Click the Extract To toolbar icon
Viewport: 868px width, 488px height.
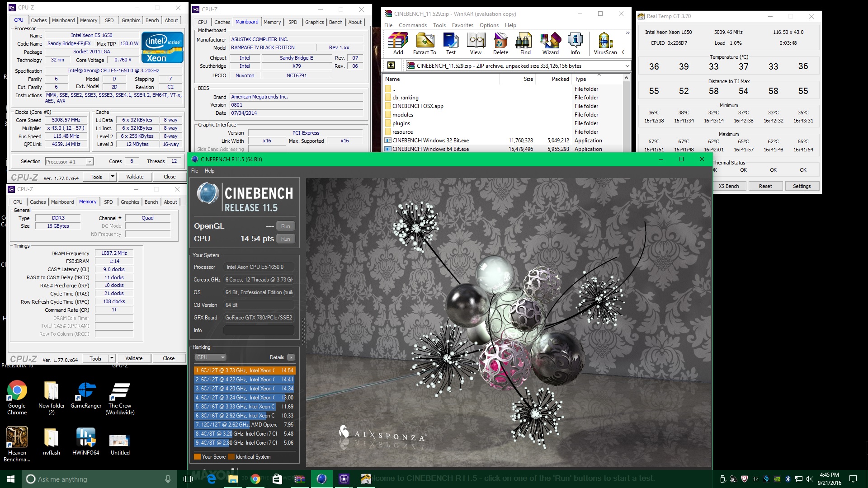(x=425, y=44)
